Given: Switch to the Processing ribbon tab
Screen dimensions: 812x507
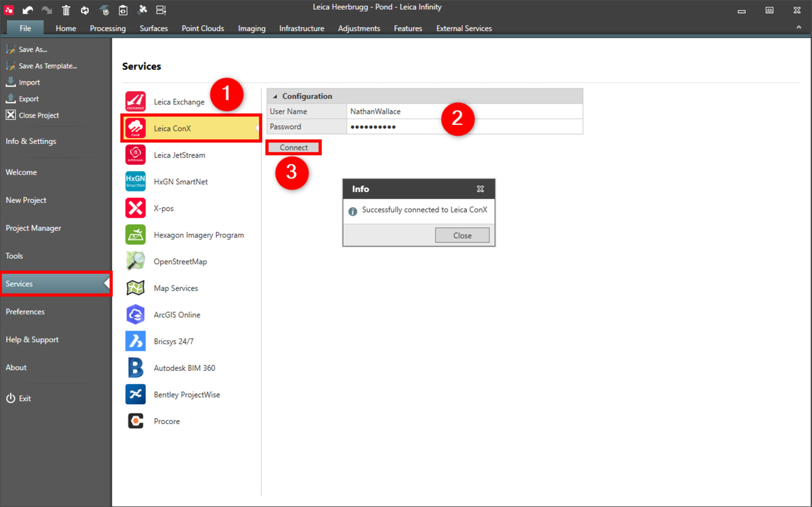Looking at the screenshot, I should (108, 28).
